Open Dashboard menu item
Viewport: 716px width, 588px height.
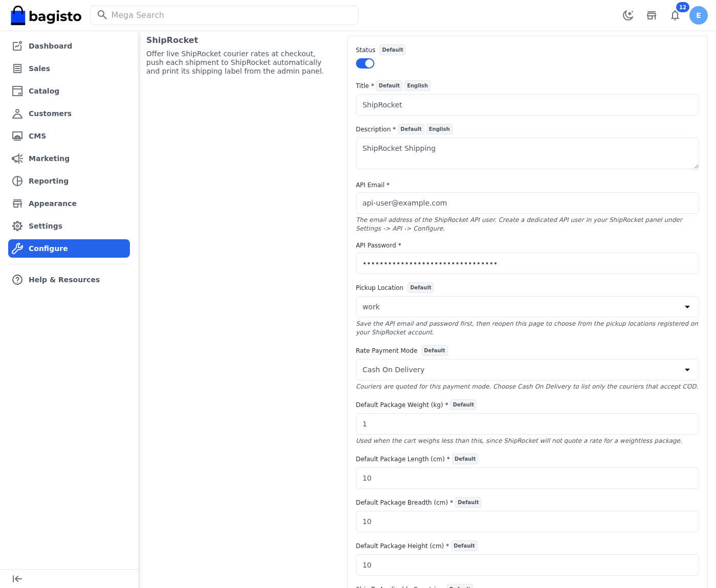(69, 46)
